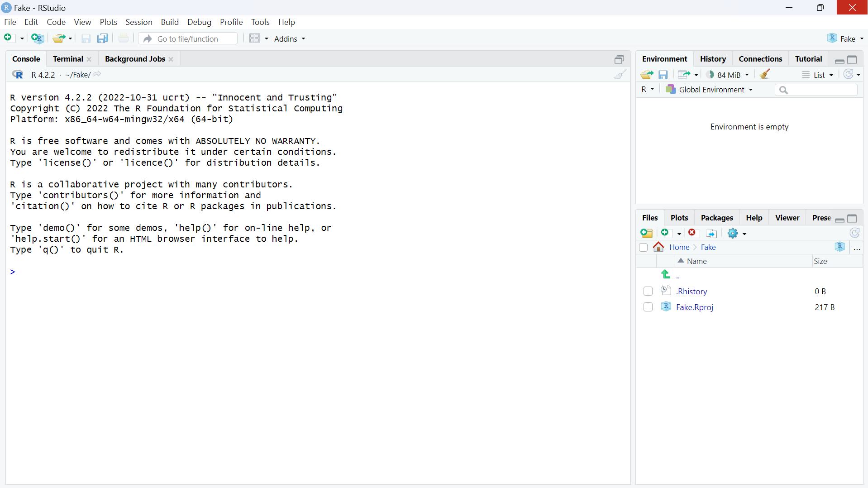Click the Rename file icon in Files pane
868x488 pixels.
click(x=711, y=233)
